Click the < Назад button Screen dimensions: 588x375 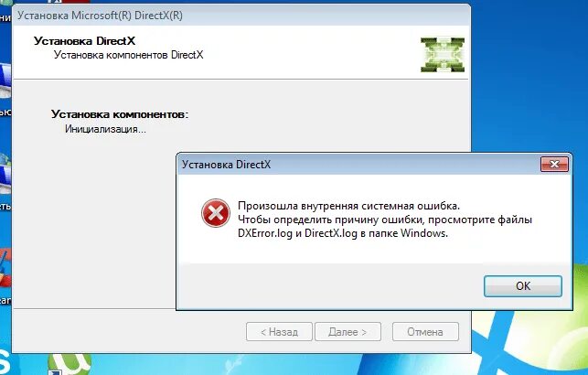[x=279, y=332]
